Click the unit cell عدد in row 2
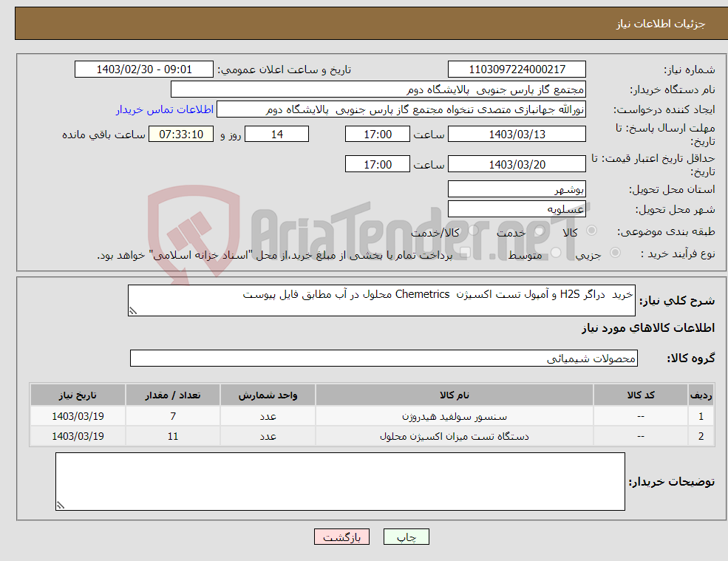Viewport: 728px width, 561px height. (268, 436)
